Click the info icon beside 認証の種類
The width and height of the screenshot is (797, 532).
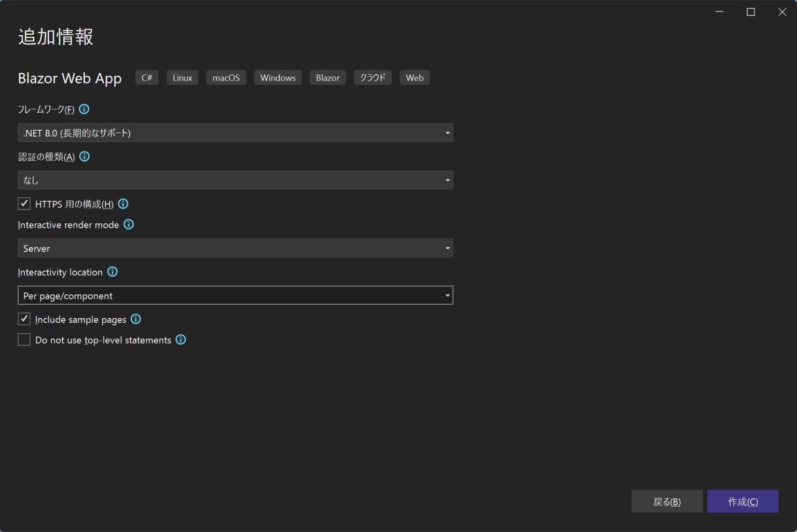(x=85, y=156)
